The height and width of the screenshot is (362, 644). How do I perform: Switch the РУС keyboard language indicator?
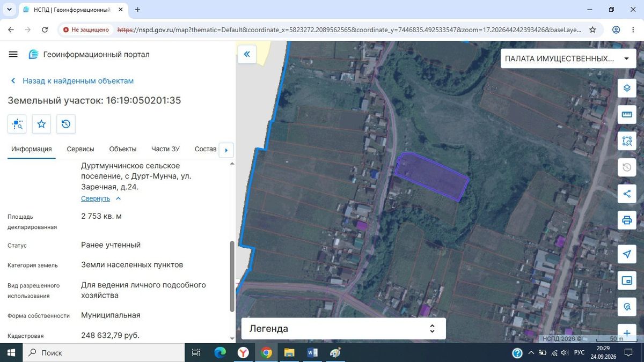[x=579, y=352]
